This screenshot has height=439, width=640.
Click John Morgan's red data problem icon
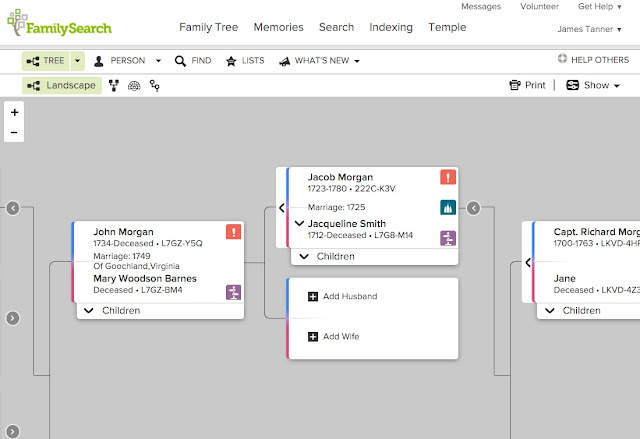click(233, 232)
